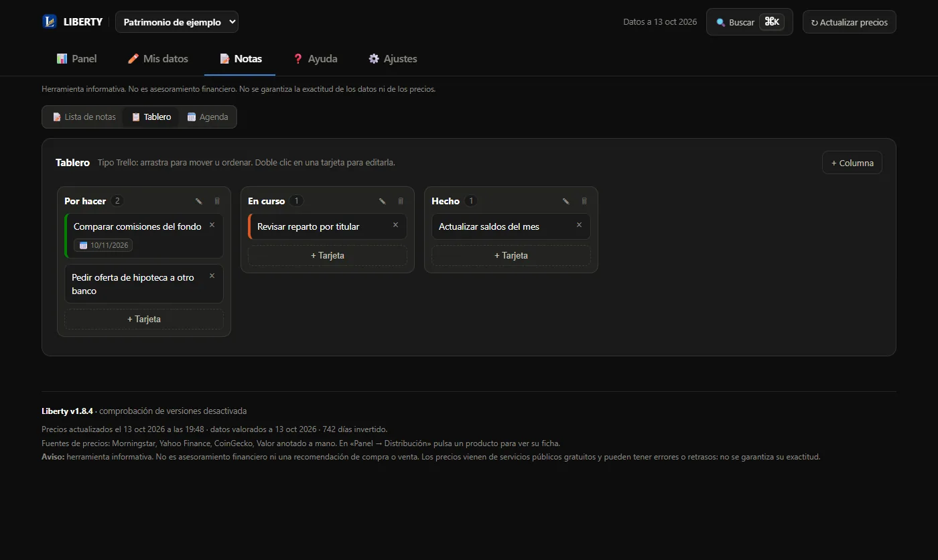Open the Ajustes tab
This screenshot has width=938, height=560.
[393, 59]
